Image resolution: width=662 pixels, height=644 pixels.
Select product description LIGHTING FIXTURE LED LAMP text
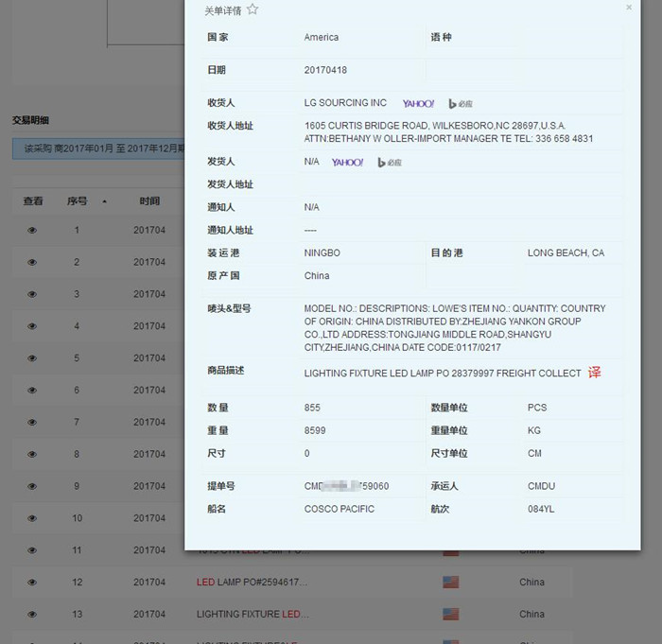click(443, 374)
